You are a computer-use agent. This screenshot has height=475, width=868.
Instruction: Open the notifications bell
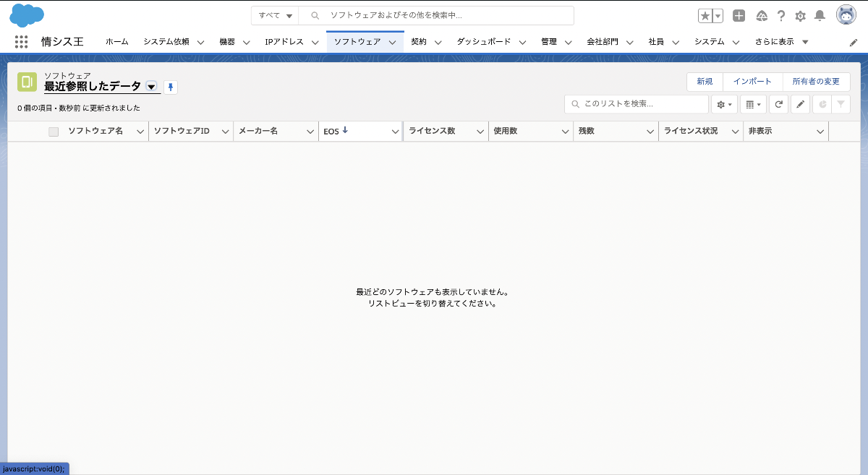point(820,16)
